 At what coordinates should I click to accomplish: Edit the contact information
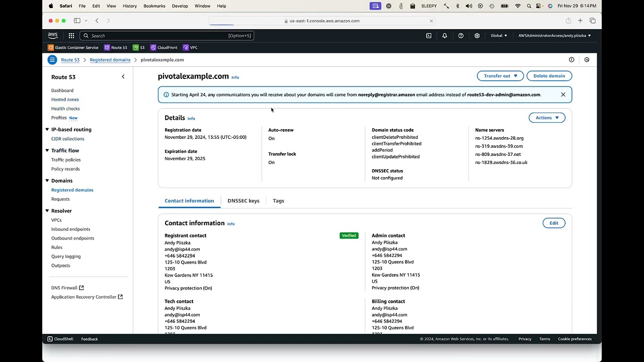tap(553, 223)
